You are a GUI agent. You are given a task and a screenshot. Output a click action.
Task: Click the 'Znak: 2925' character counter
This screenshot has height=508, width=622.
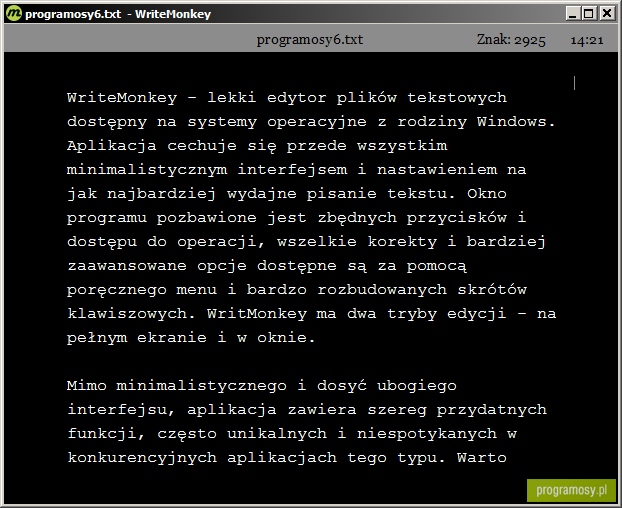click(x=511, y=40)
